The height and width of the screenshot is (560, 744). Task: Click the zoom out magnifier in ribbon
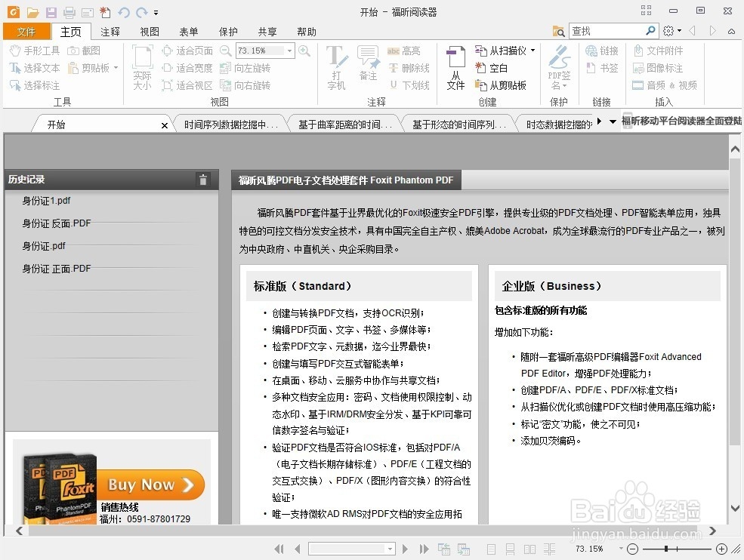[225, 51]
